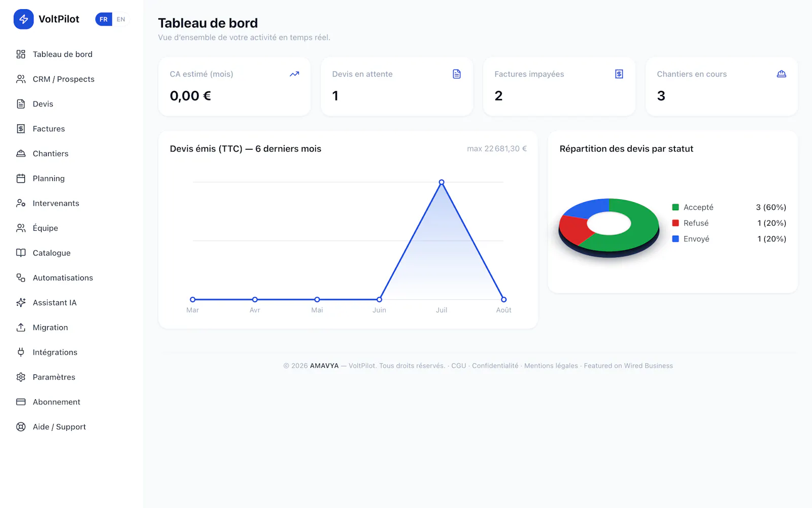
Task: Click the Migration upload icon
Action: [21, 328]
